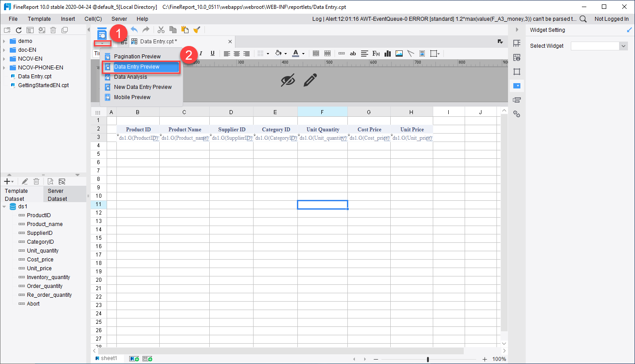Edit dataset ds1 with the pencil icon
Screen dimensions: 635x364
[25, 181]
